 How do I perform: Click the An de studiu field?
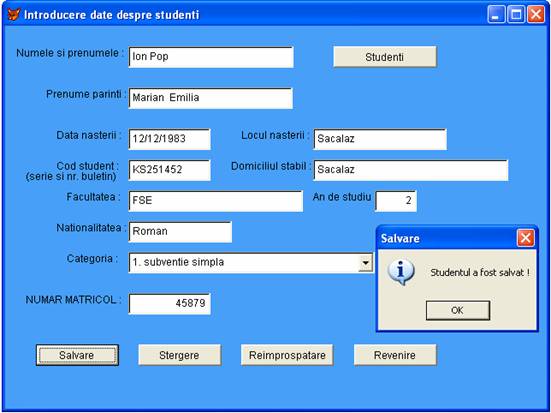[396, 201]
